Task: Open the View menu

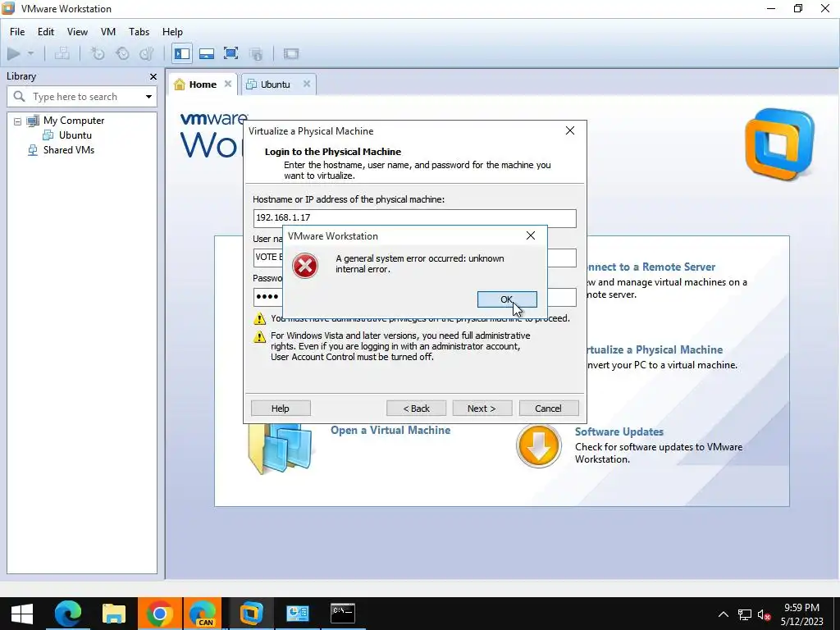Action: [x=77, y=32]
